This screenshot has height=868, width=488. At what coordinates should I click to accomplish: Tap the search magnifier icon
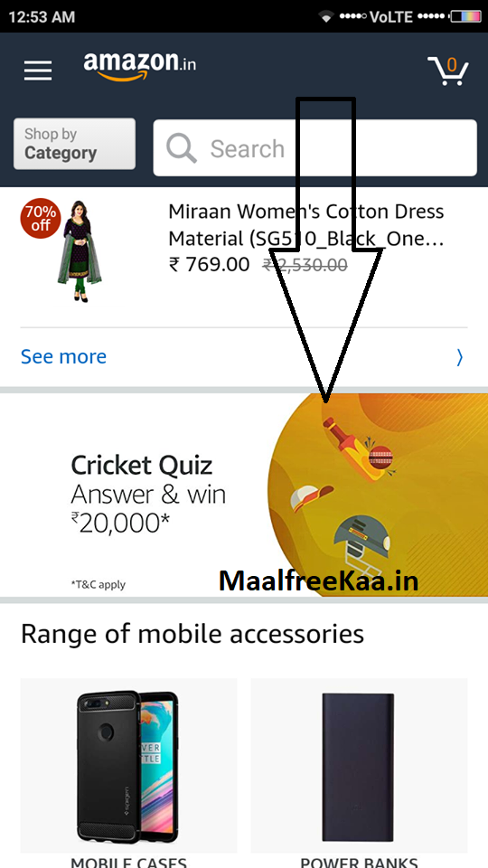point(182,148)
